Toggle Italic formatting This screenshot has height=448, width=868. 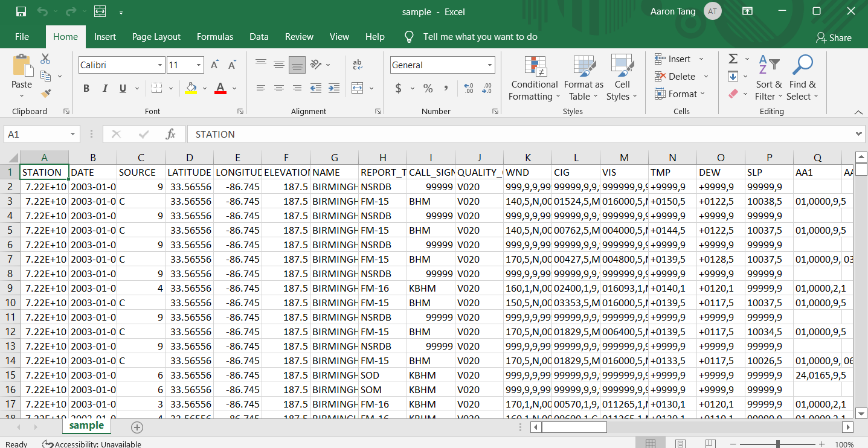(x=104, y=89)
